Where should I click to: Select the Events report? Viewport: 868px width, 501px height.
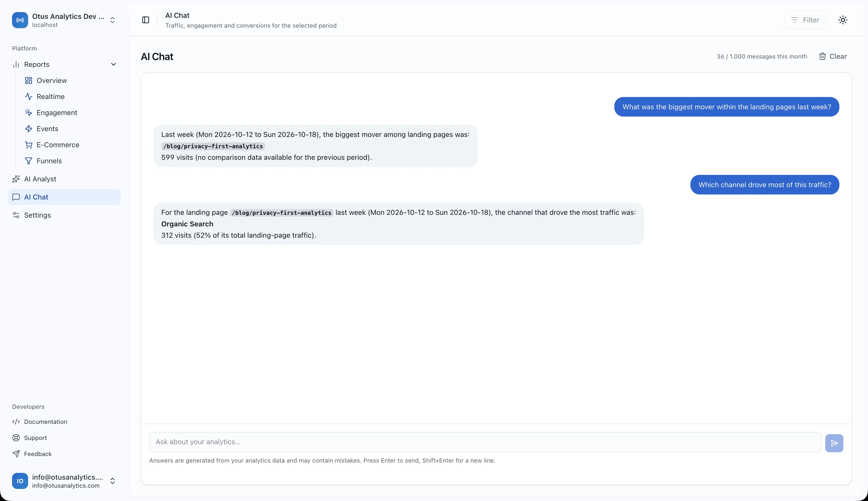click(71, 129)
